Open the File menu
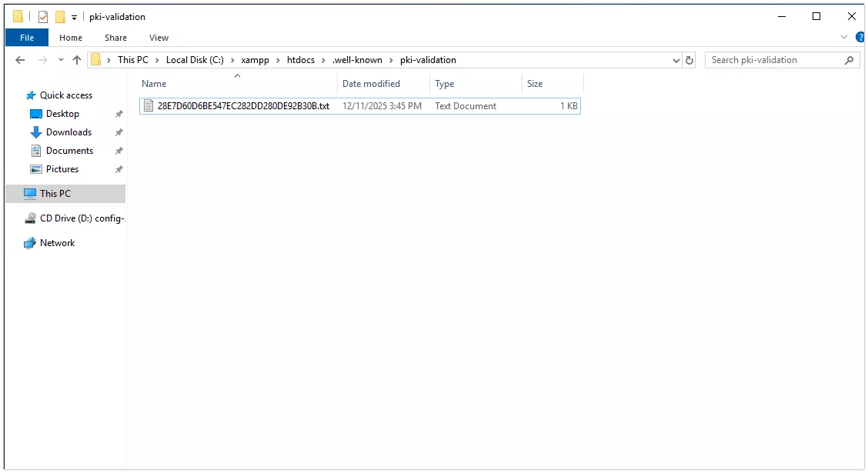The width and height of the screenshot is (868, 473). tap(26, 37)
